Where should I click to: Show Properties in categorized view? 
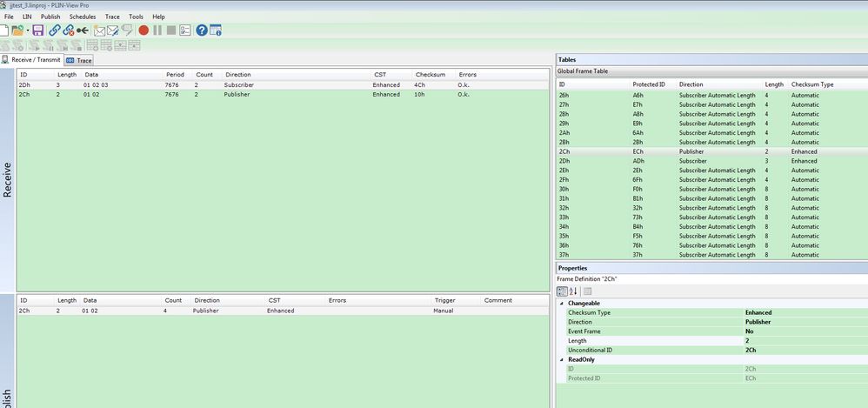click(561, 291)
